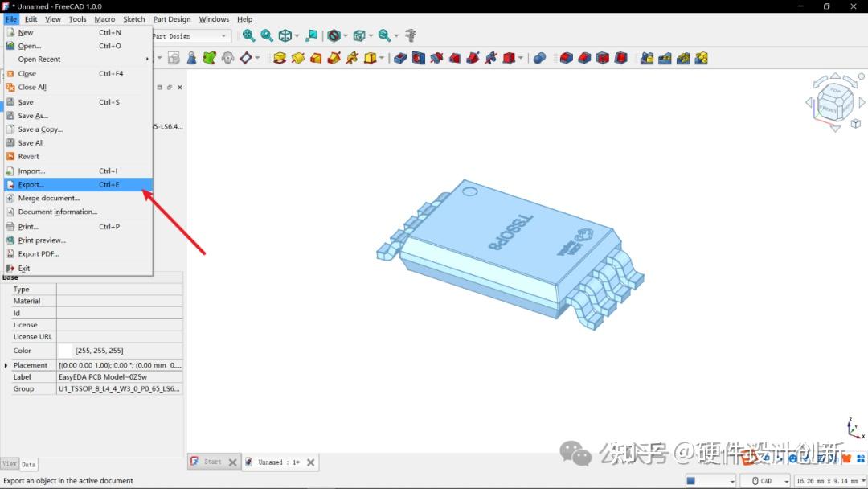Close the Unnamed : 1* document tab
868x489 pixels.
pyautogui.click(x=310, y=462)
